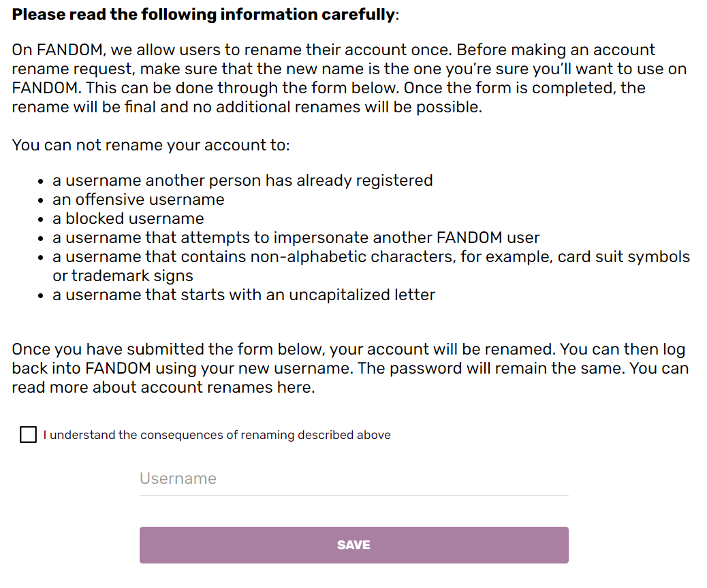Click the "starts with an uncapitalized letter" bullet
Screen dimensions: 707x588
tap(244, 295)
